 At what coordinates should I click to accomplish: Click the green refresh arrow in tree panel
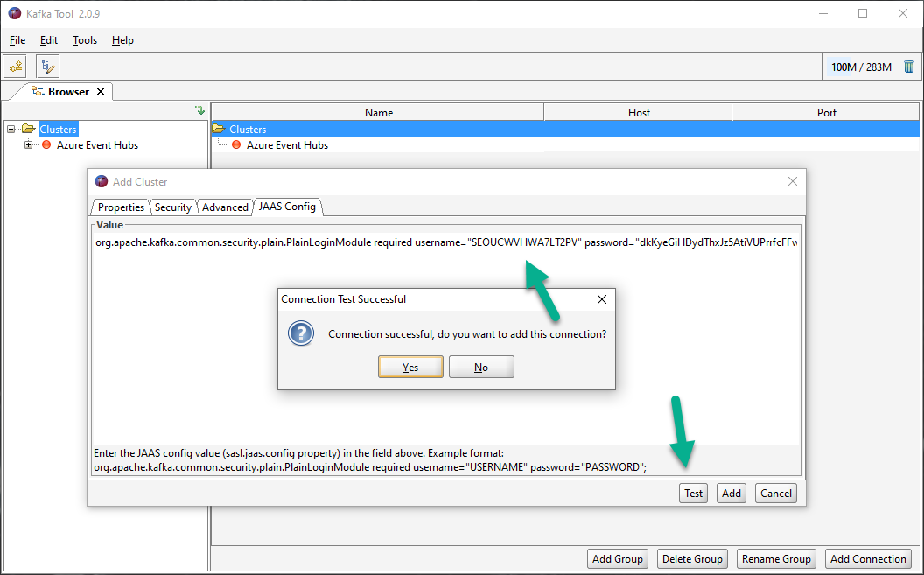coord(200,110)
